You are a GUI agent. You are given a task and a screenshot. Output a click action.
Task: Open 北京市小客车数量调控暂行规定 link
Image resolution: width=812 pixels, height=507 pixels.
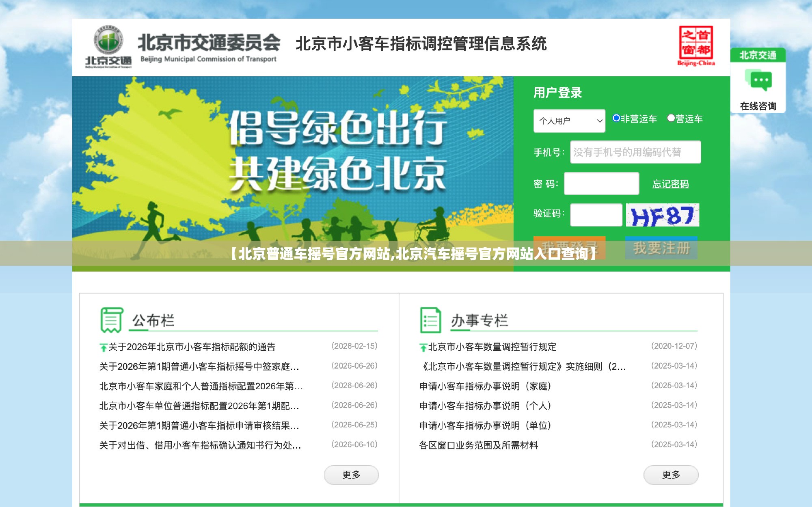tap(492, 347)
